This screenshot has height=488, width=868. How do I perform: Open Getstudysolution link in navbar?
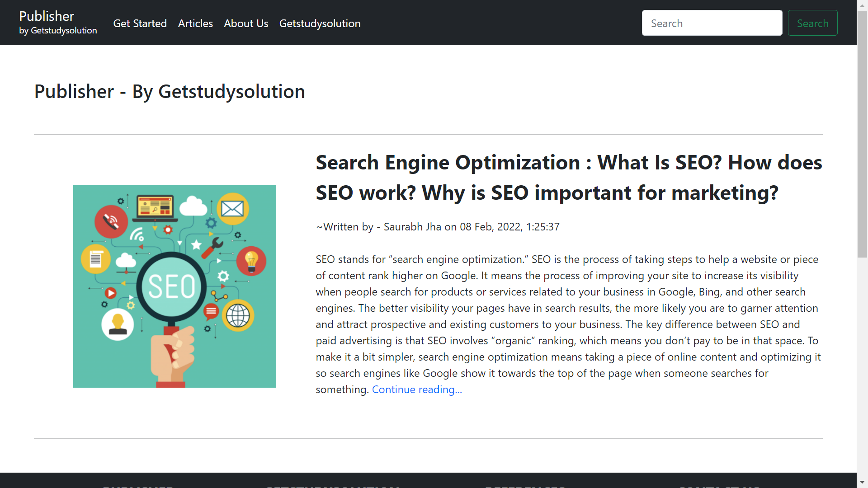(x=320, y=23)
